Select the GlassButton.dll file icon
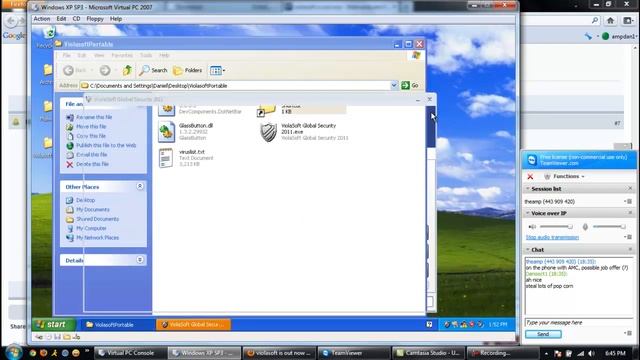640x360 pixels. point(167,132)
